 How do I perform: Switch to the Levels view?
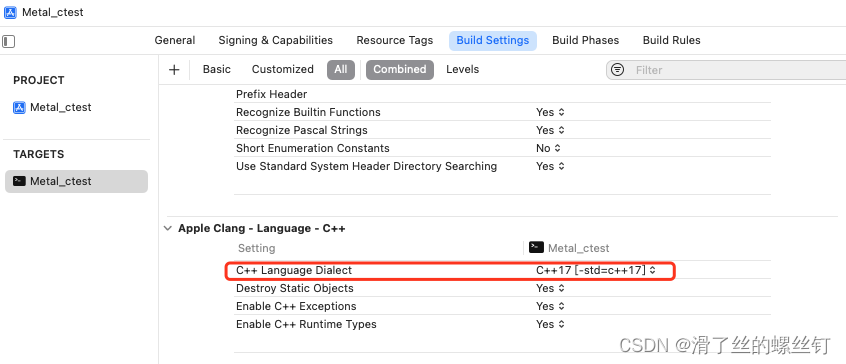(462, 70)
